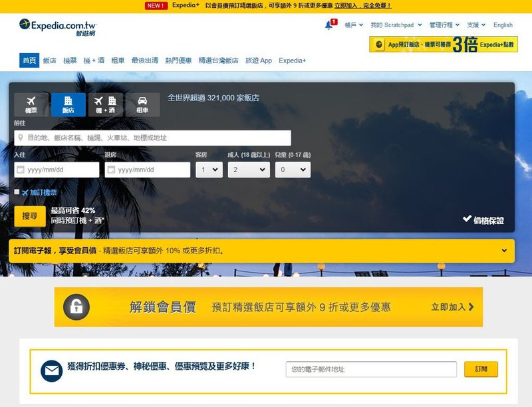Go to 首頁 in the navigation bar

(x=29, y=61)
